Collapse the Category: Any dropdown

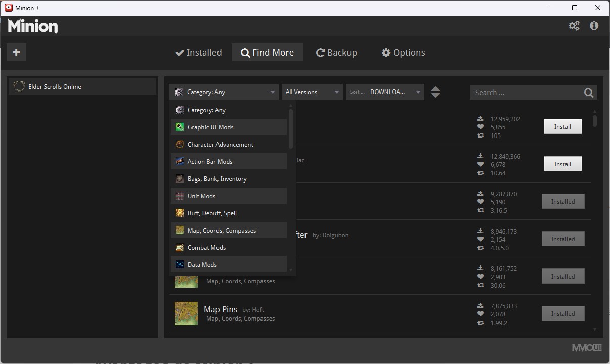223,92
